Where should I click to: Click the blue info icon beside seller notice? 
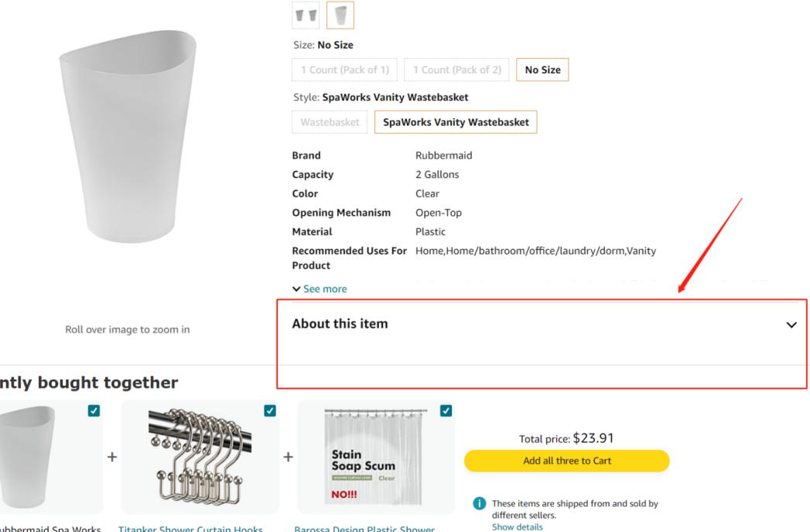tap(478, 505)
